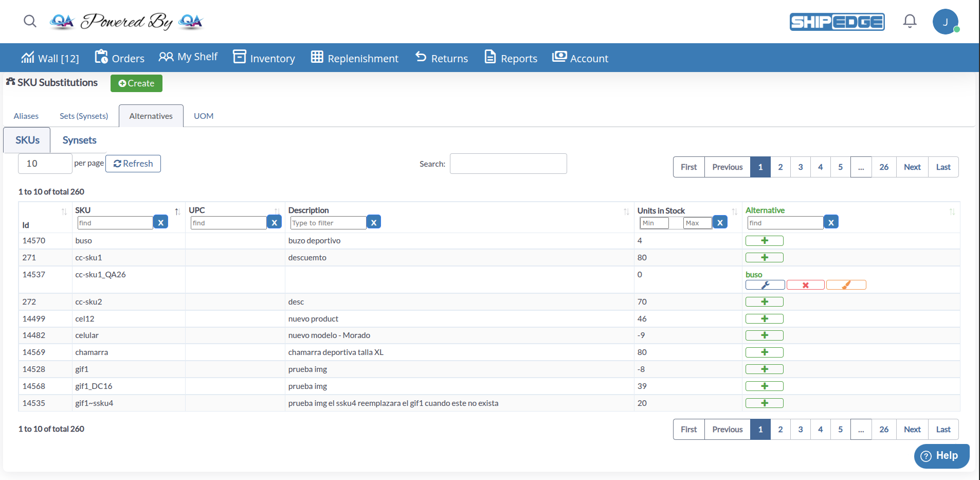Open the search magnifier in header
This screenshot has width=980, height=480.
30,21
